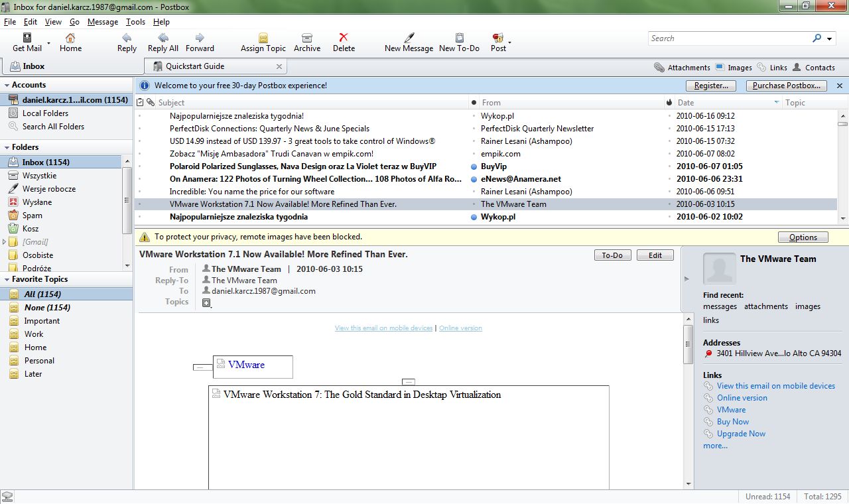Click the thread column icon in message list header
This screenshot has width=849, height=504.
click(140, 102)
